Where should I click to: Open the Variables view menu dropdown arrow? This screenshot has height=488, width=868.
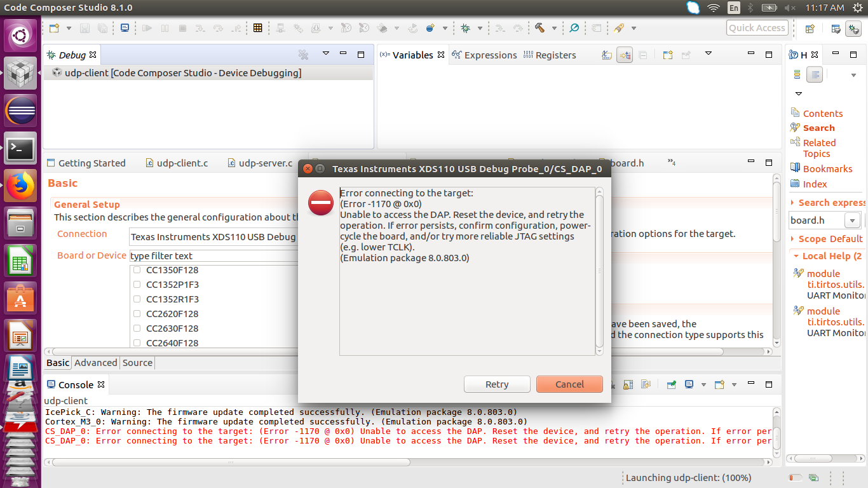709,54
